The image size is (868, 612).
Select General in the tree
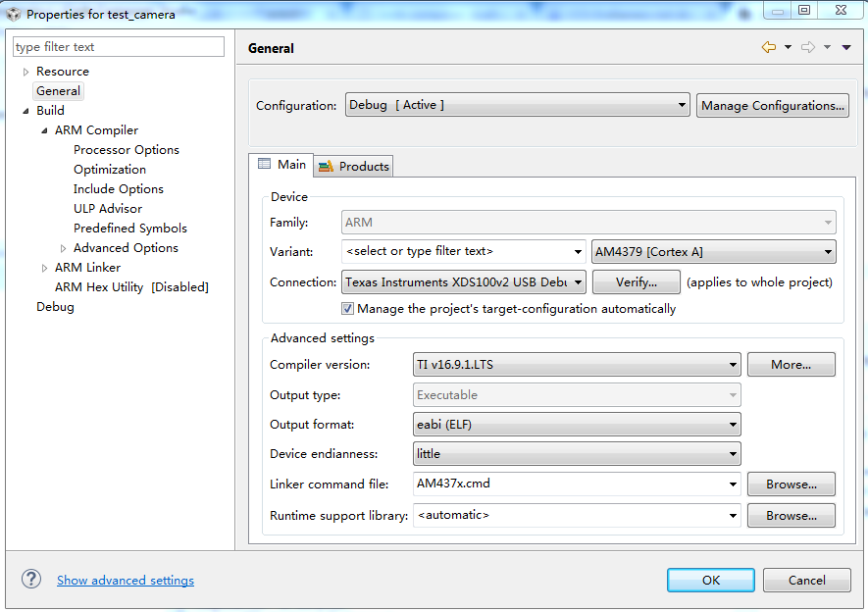(x=58, y=91)
